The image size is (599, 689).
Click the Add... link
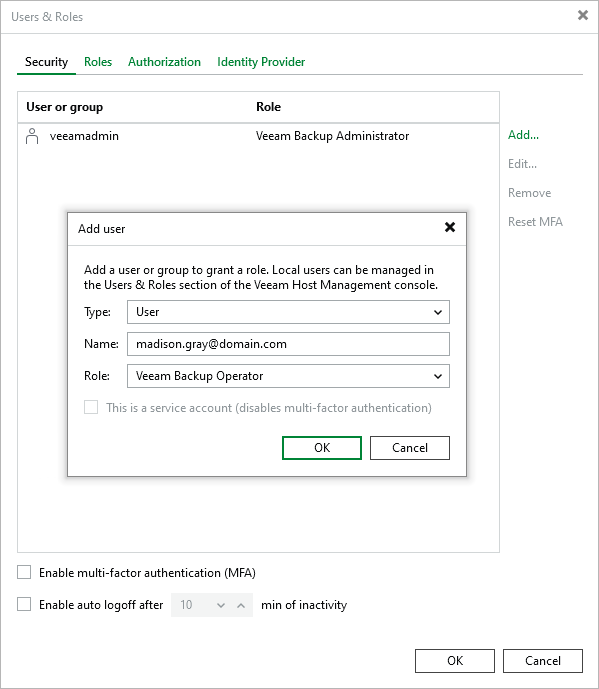coord(523,135)
